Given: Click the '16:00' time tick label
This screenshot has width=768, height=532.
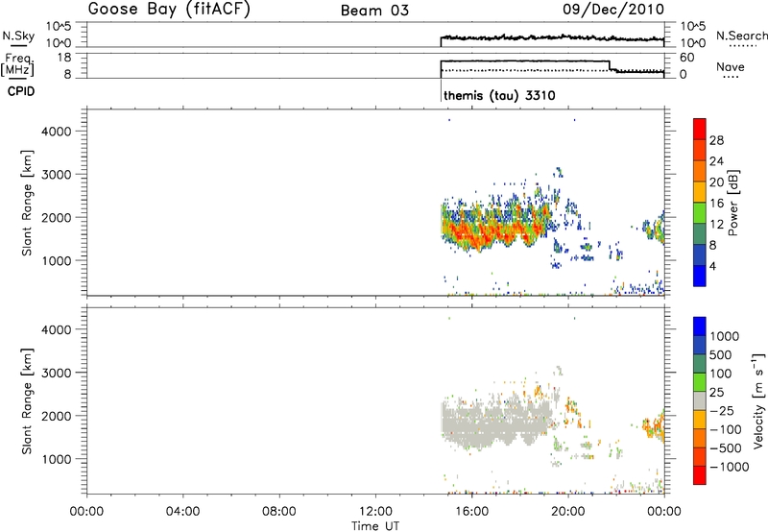Looking at the screenshot, I should [x=471, y=512].
